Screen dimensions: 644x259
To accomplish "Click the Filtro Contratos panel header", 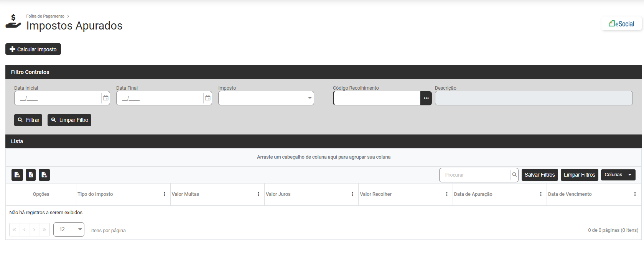I will 323,72.
